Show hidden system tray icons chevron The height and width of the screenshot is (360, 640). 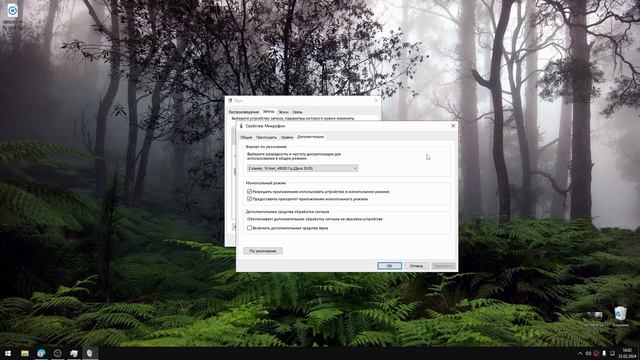580,353
